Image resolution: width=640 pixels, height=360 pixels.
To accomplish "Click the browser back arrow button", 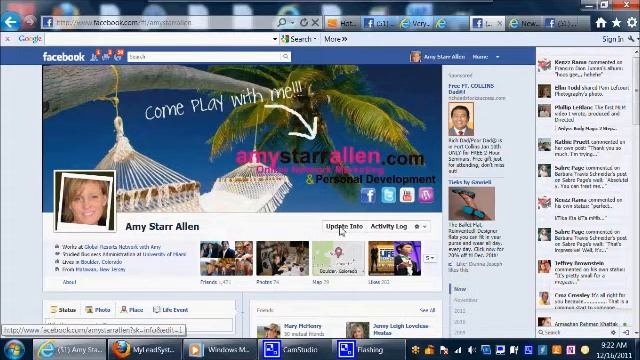I will pos(10,22).
